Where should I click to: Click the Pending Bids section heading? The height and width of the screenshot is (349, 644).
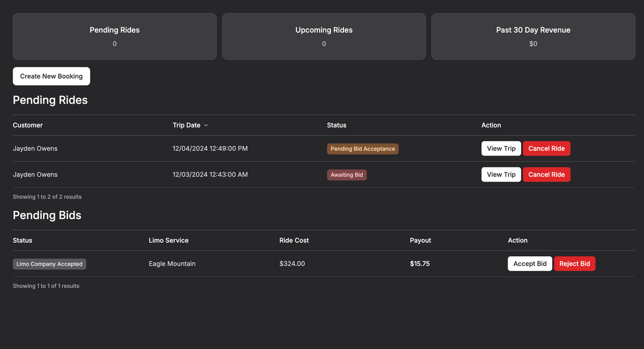[47, 216]
